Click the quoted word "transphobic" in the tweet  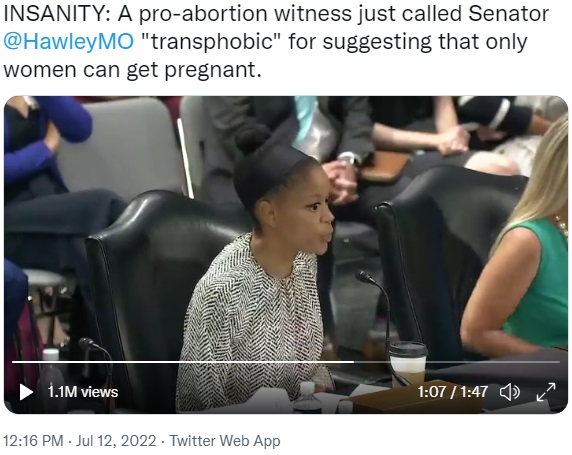point(207,41)
